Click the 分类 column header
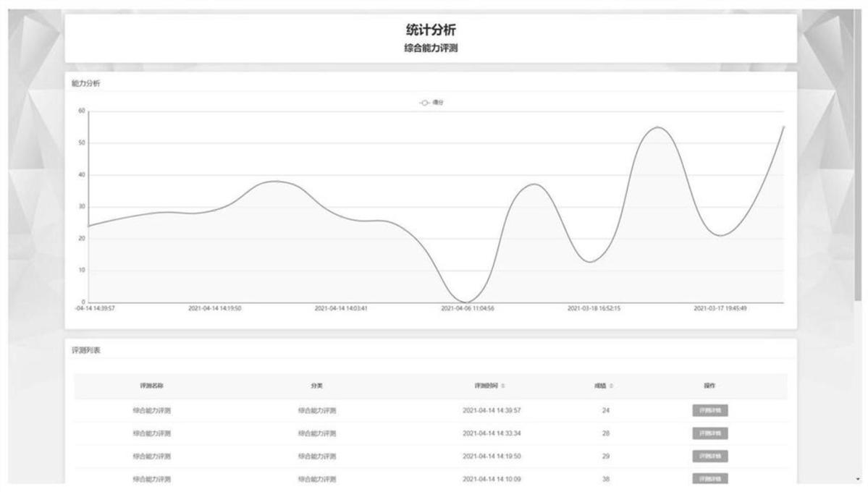868x492 pixels. click(x=317, y=386)
